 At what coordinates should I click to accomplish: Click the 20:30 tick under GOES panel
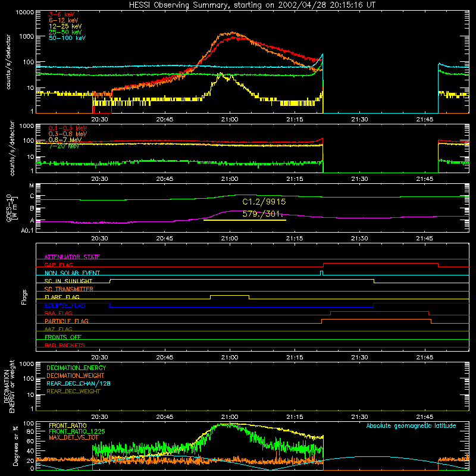coord(99,239)
